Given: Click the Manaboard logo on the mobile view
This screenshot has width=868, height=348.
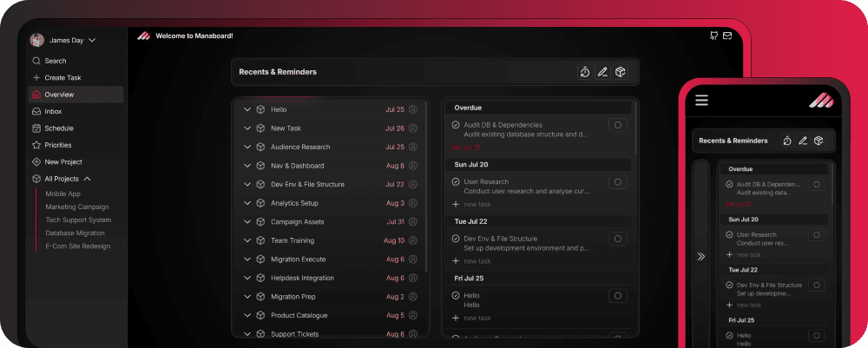Looking at the screenshot, I should 821,100.
